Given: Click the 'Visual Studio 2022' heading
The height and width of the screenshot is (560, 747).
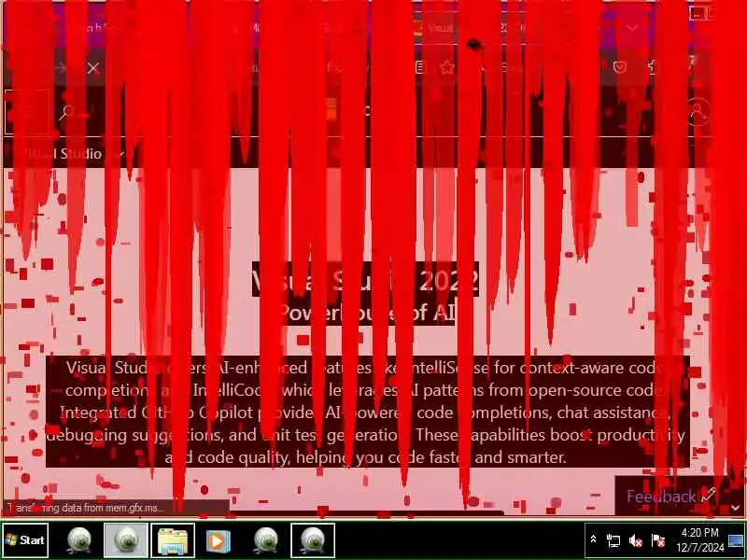Looking at the screenshot, I should (365, 280).
